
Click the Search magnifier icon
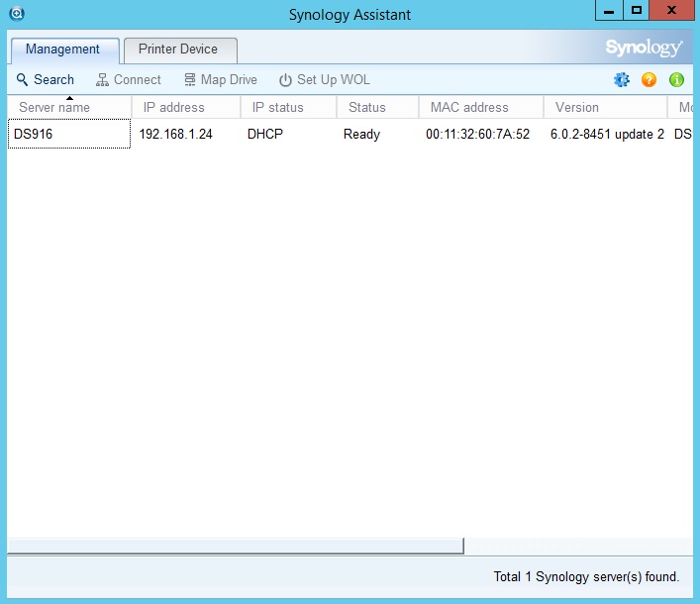point(22,80)
